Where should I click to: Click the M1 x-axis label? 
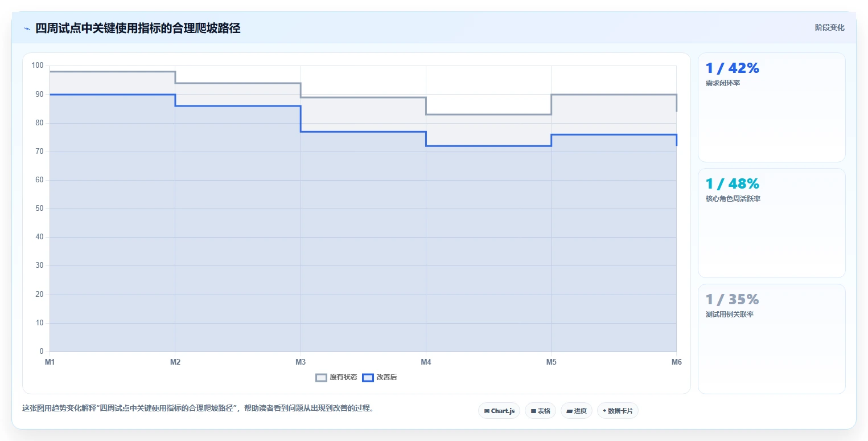pos(50,362)
